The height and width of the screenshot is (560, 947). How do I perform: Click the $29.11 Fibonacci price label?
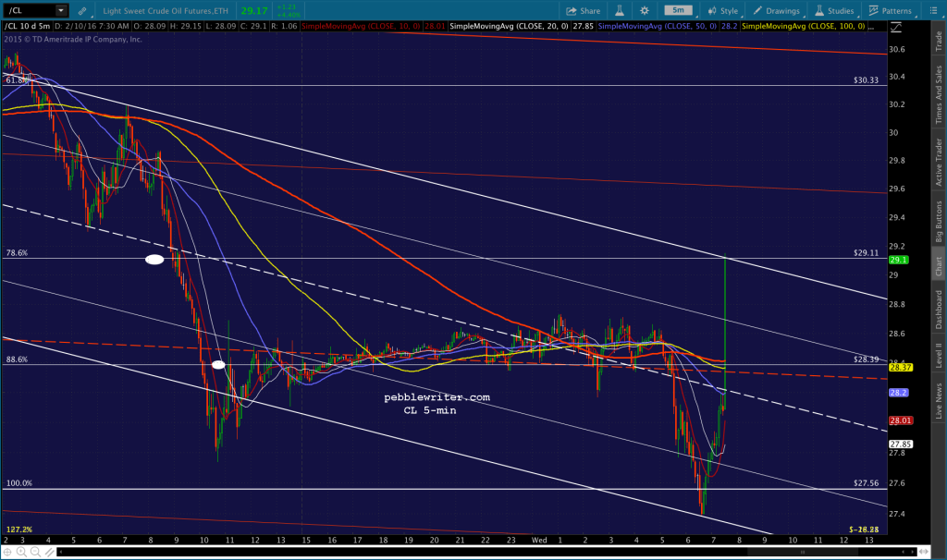coord(866,253)
